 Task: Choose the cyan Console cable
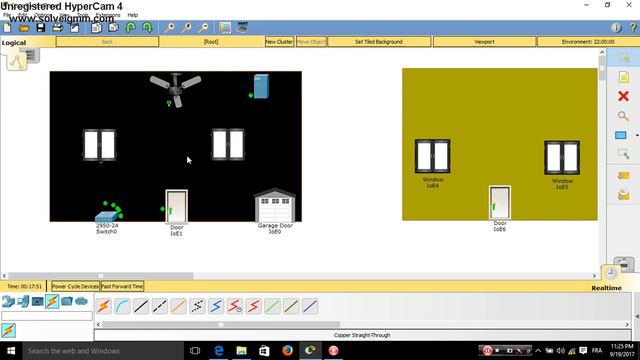(122, 306)
